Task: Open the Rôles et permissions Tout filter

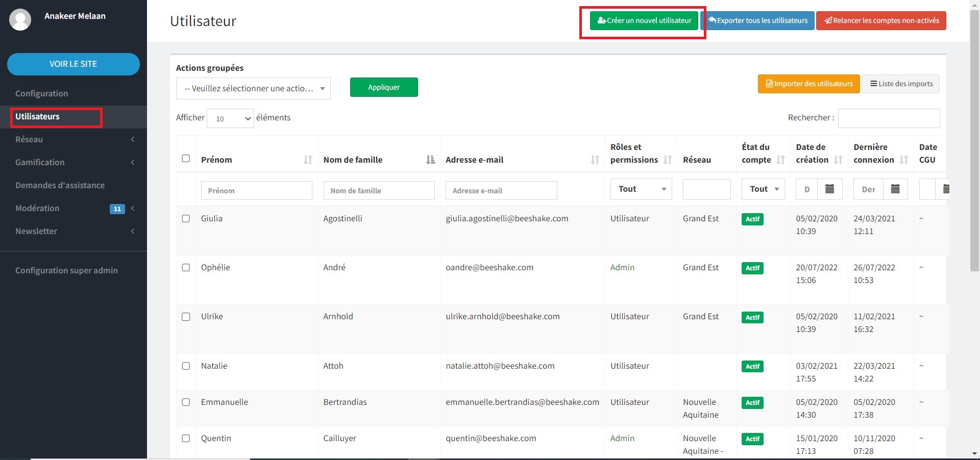Action: click(x=641, y=189)
